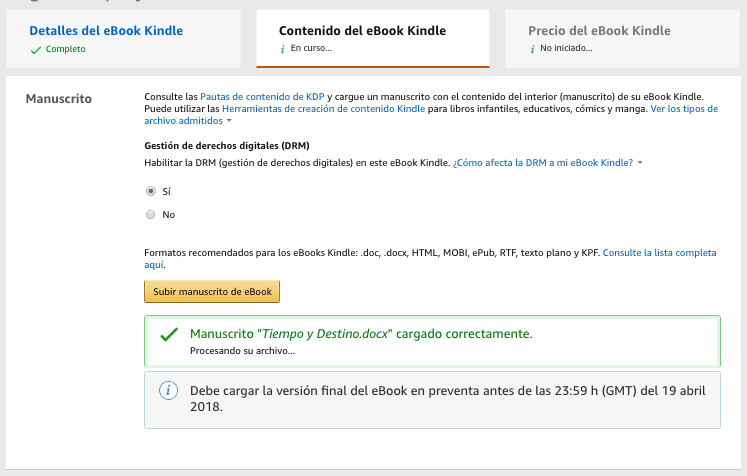Click the green Completo checkmark icon

coord(36,49)
